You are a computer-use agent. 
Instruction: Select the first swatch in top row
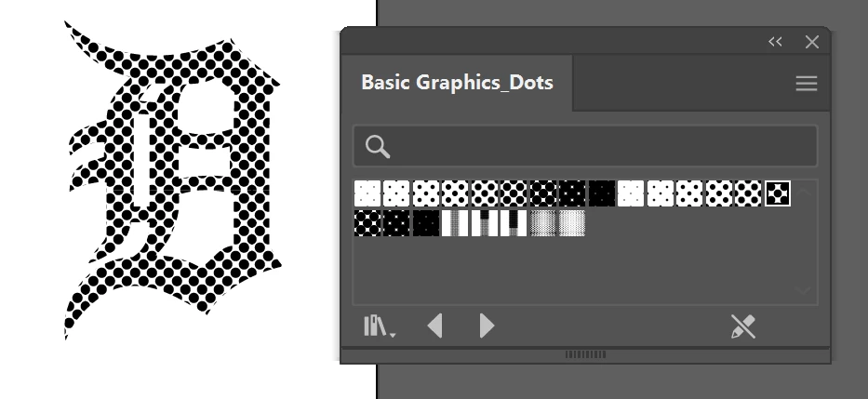pyautogui.click(x=367, y=193)
